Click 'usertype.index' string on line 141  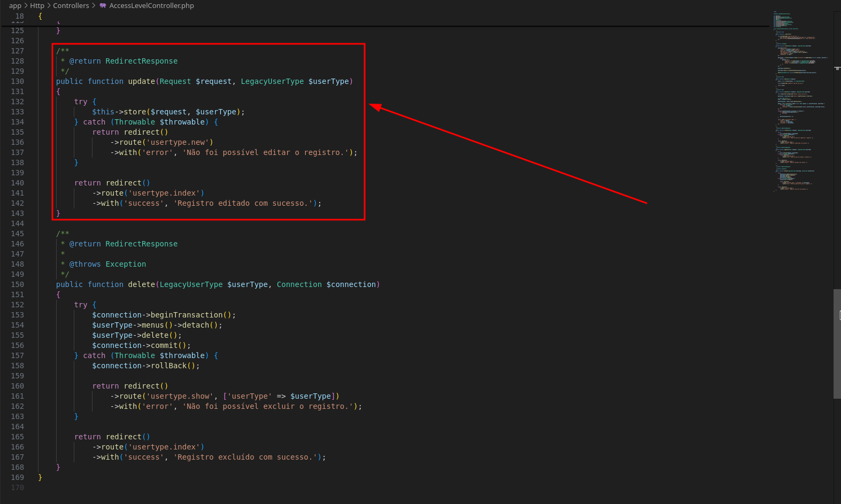[164, 193]
